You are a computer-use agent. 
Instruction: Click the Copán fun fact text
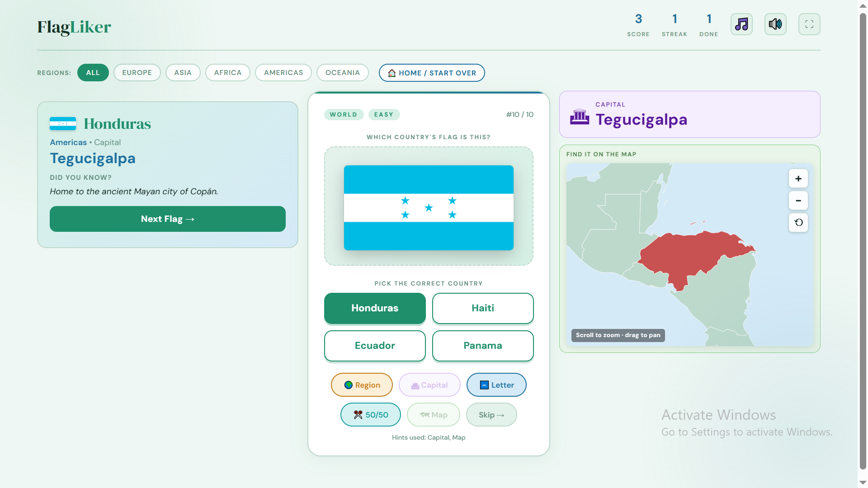134,192
